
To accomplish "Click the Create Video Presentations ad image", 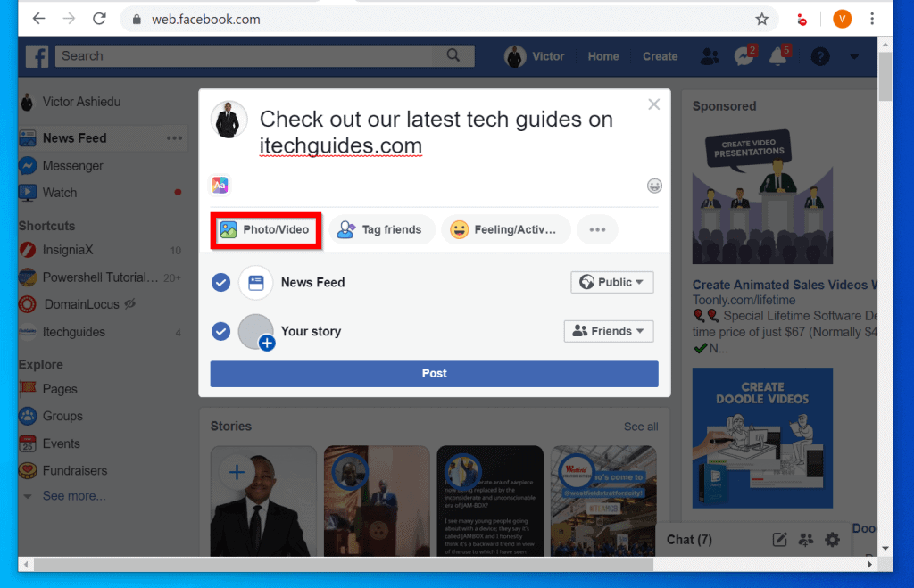I will tap(762, 196).
